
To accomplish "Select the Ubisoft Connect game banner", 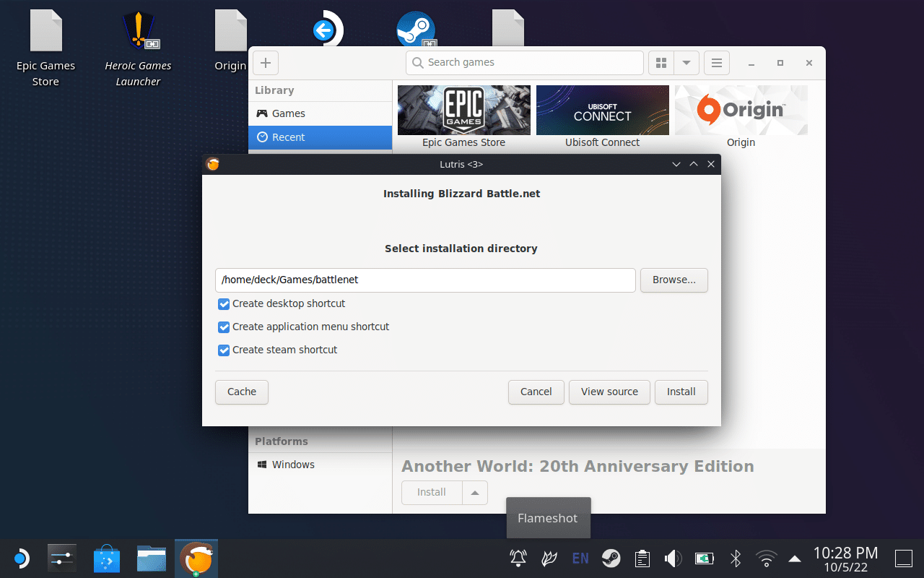I will (603, 110).
